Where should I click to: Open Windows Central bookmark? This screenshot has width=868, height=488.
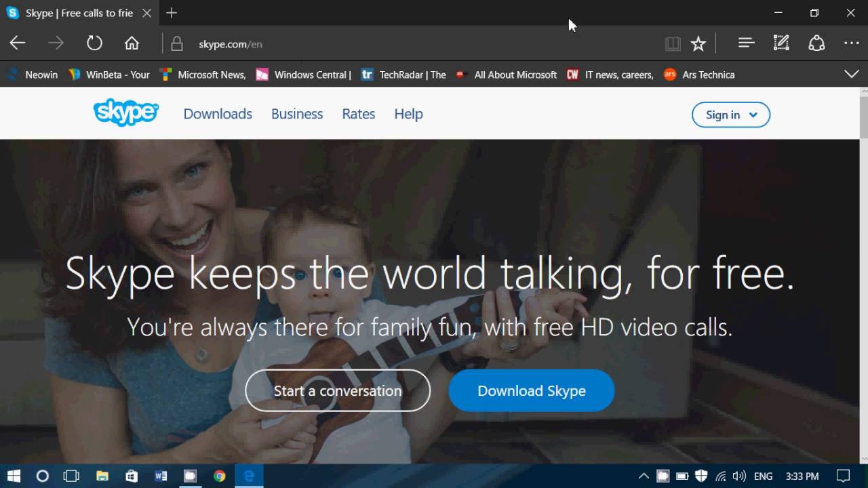click(x=303, y=75)
